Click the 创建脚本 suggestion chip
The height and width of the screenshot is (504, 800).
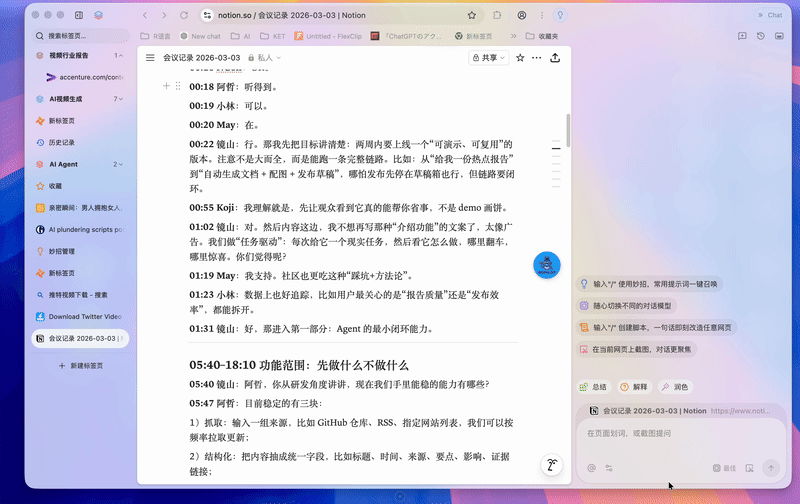[657, 327]
